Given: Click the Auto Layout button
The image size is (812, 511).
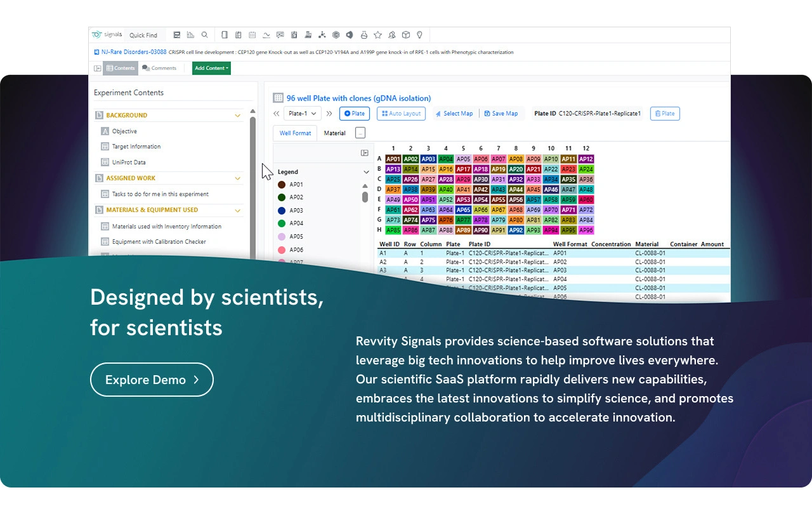Looking at the screenshot, I should coord(401,114).
